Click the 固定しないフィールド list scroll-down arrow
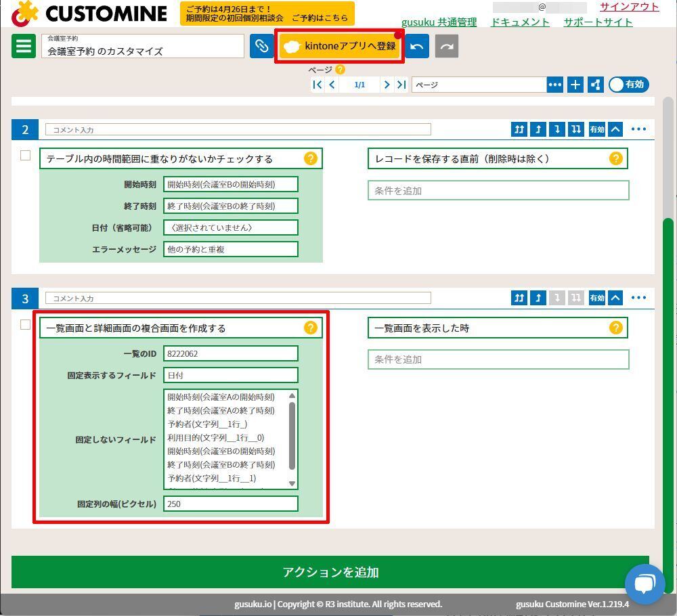This screenshot has height=616, width=677. 292,483
